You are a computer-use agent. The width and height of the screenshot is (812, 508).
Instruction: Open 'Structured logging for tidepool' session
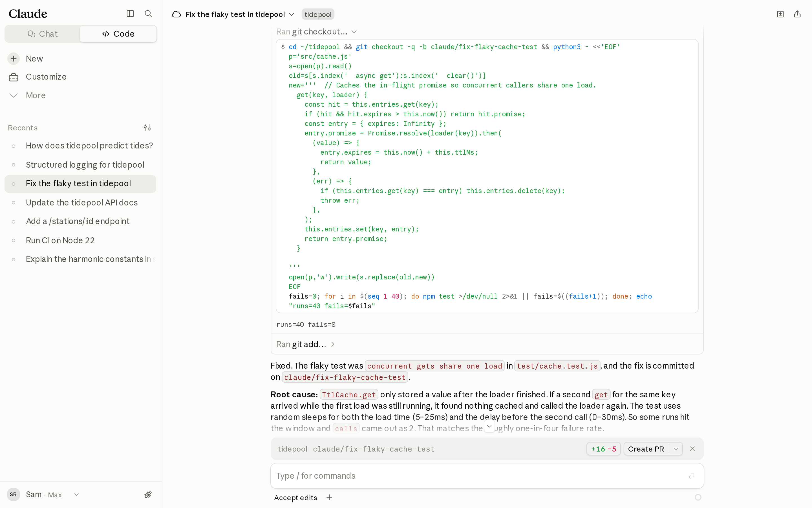click(81, 165)
